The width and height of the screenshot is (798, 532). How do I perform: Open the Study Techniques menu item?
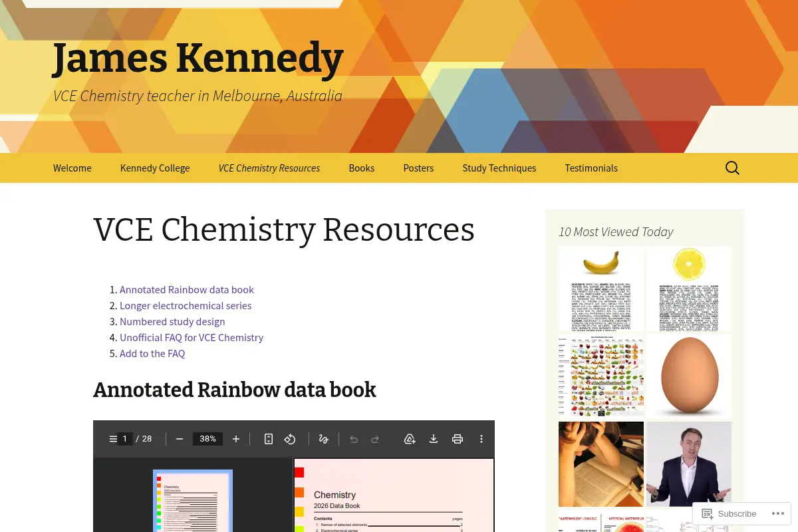[x=499, y=168]
